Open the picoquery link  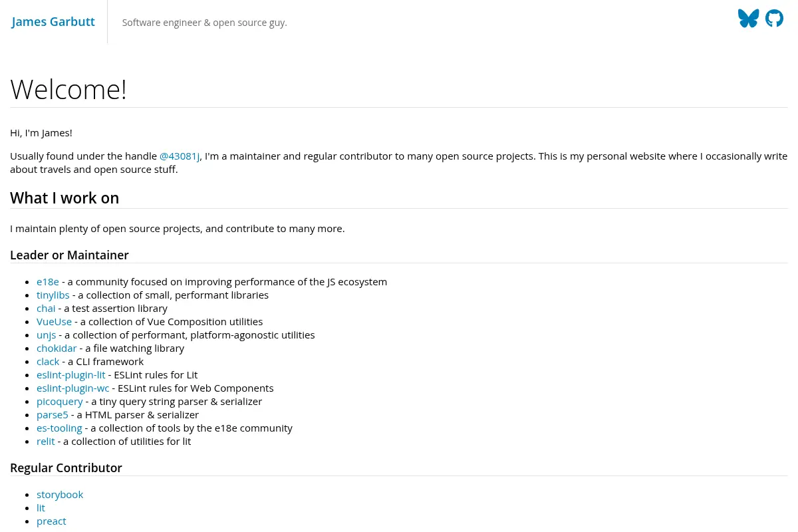coord(60,402)
